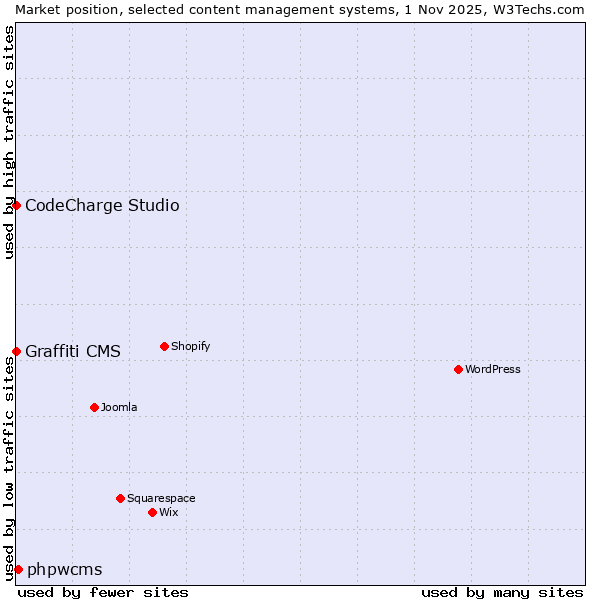Click the WordPress text label
Screen dimensions: 600x600
(493, 369)
